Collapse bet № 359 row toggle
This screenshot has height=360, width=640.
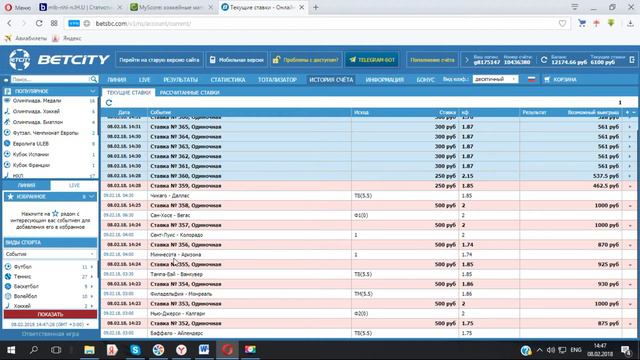[x=630, y=186]
